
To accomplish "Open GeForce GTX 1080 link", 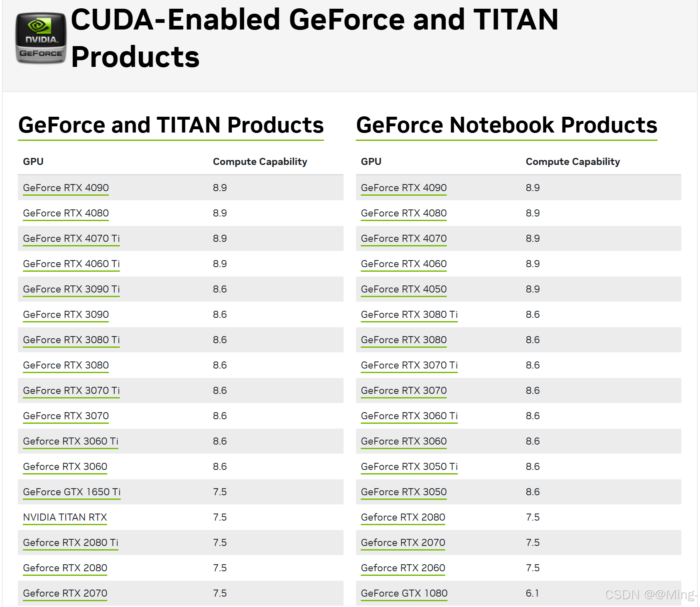I will pos(404,593).
